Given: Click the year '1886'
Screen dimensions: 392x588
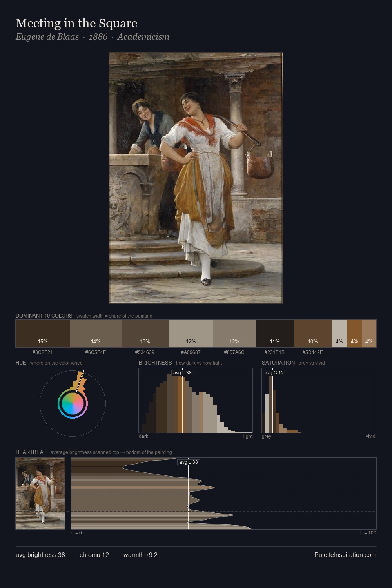Looking at the screenshot, I should (x=98, y=37).
